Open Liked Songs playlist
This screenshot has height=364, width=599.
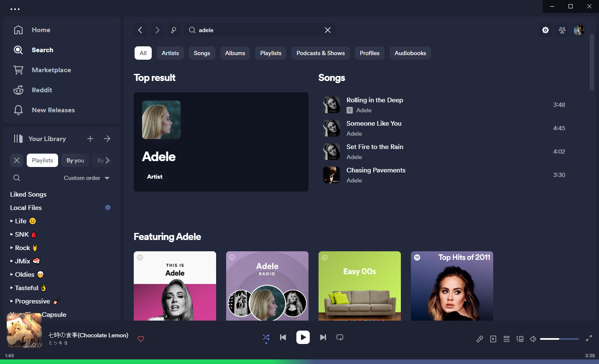coord(28,194)
